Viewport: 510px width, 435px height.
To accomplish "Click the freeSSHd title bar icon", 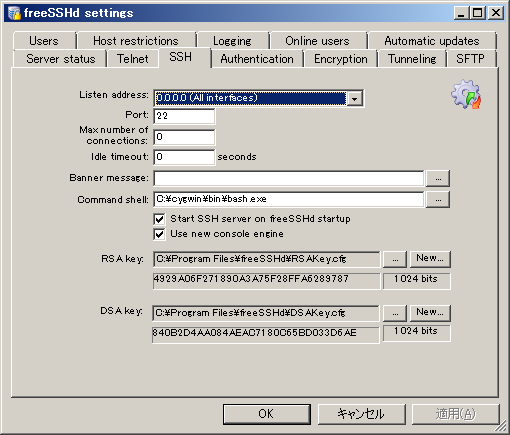I will [x=14, y=13].
